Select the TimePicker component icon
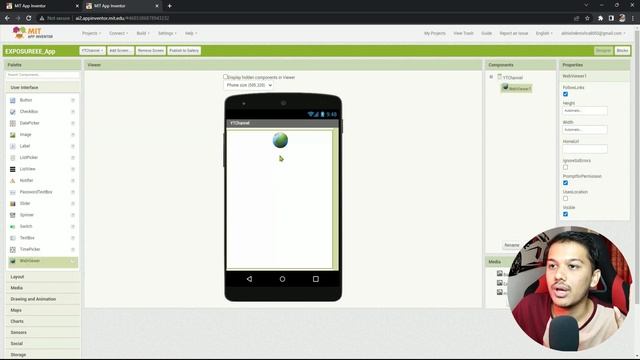 point(13,249)
